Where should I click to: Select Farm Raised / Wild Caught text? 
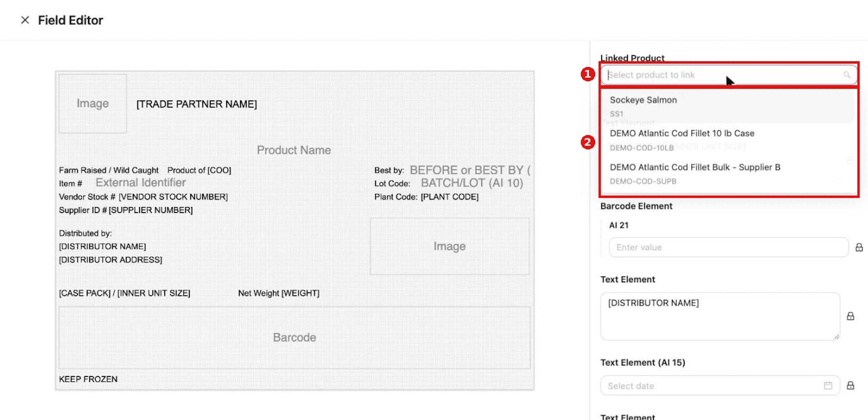pyautogui.click(x=108, y=170)
